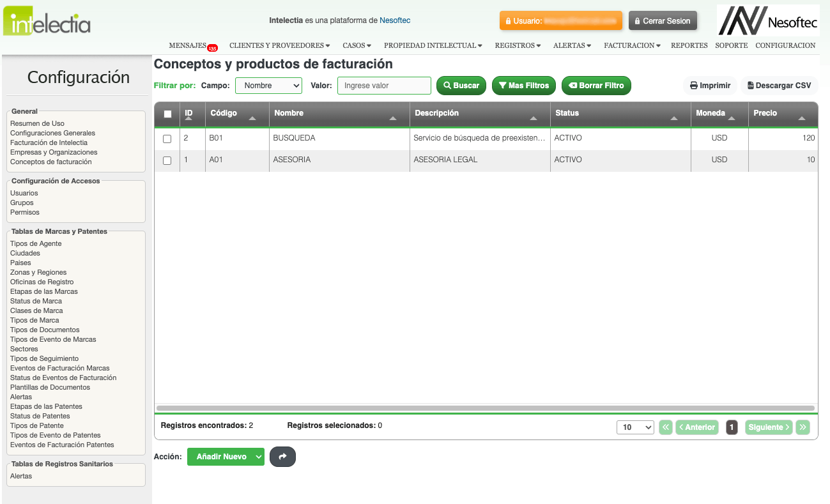Click the Valor input field
The height and width of the screenshot is (504, 830).
[x=384, y=86]
